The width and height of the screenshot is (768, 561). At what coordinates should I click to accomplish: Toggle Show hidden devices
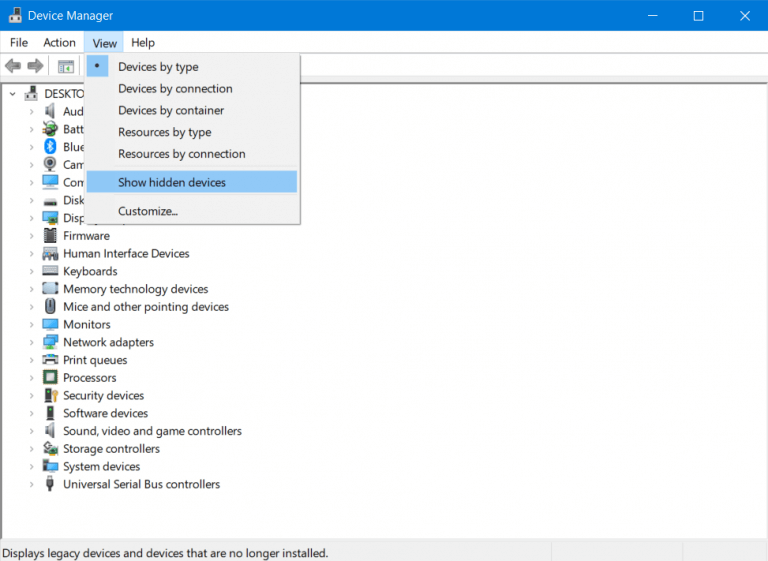pos(192,182)
